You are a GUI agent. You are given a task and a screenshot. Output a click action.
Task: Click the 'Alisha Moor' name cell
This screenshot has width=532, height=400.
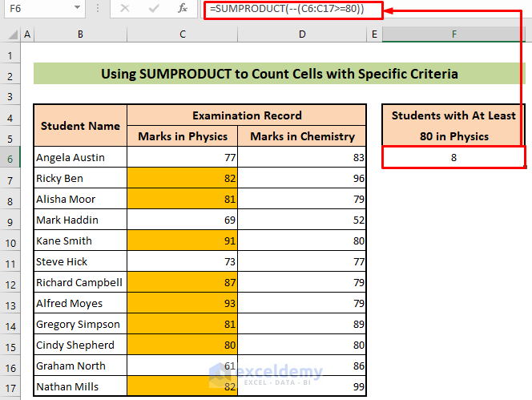click(80, 199)
